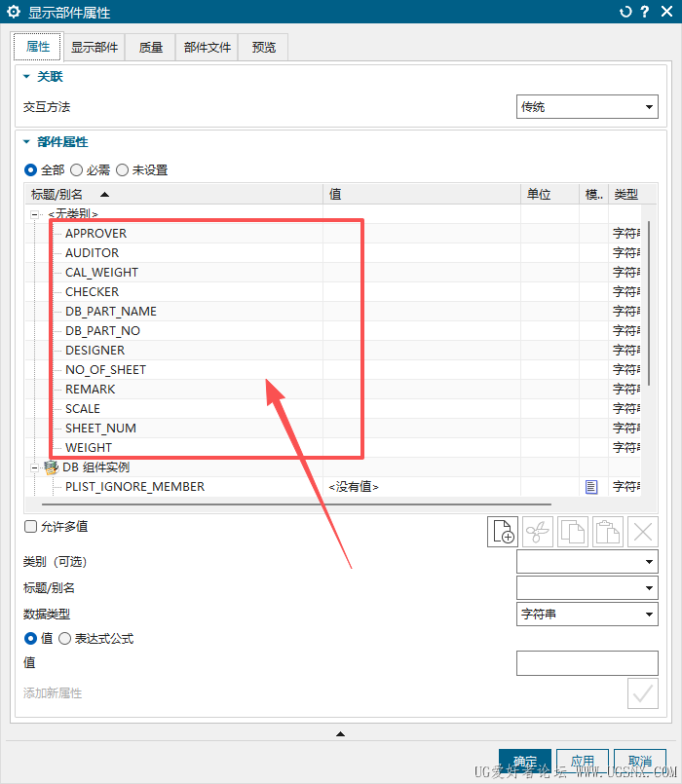Switch to the 属性 tab

pos(38,47)
